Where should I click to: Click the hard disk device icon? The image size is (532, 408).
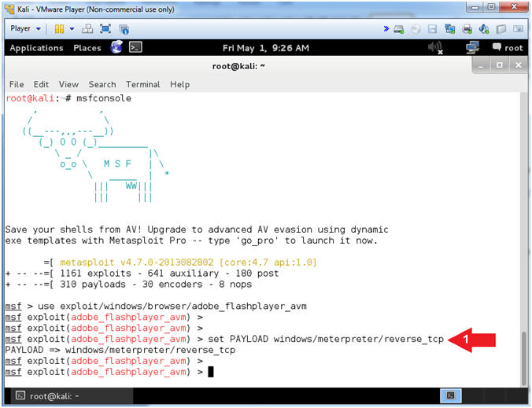(x=399, y=29)
